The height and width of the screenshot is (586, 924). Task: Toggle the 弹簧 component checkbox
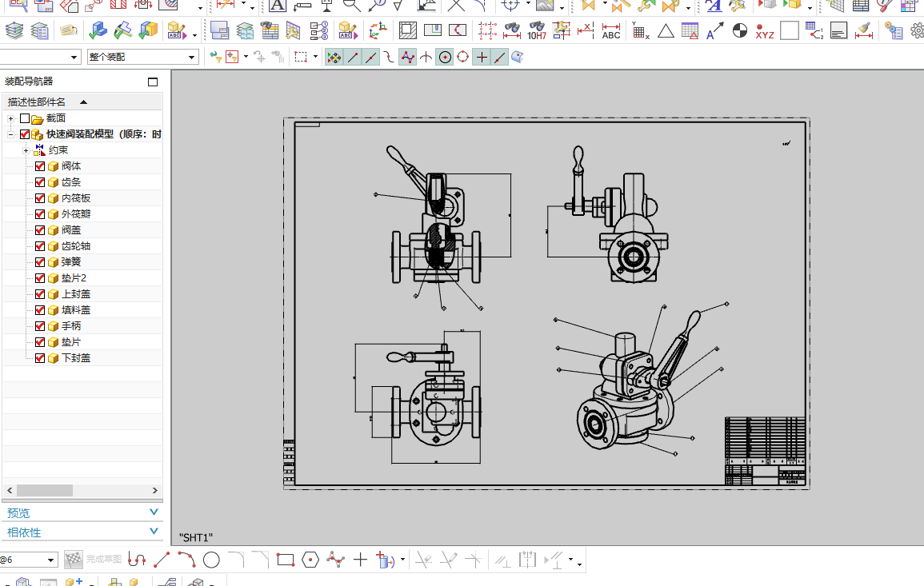(x=40, y=262)
